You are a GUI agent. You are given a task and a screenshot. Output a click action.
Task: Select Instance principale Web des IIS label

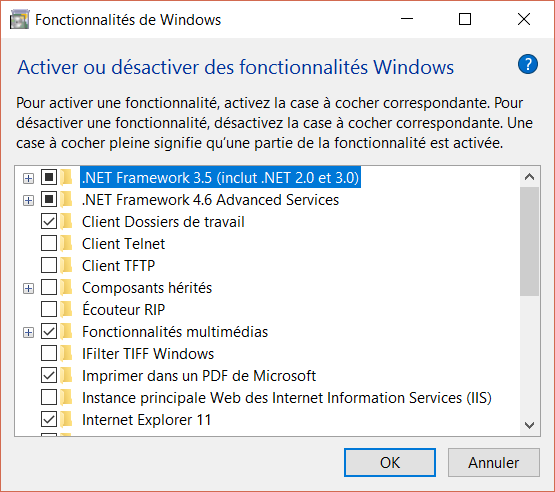click(287, 397)
